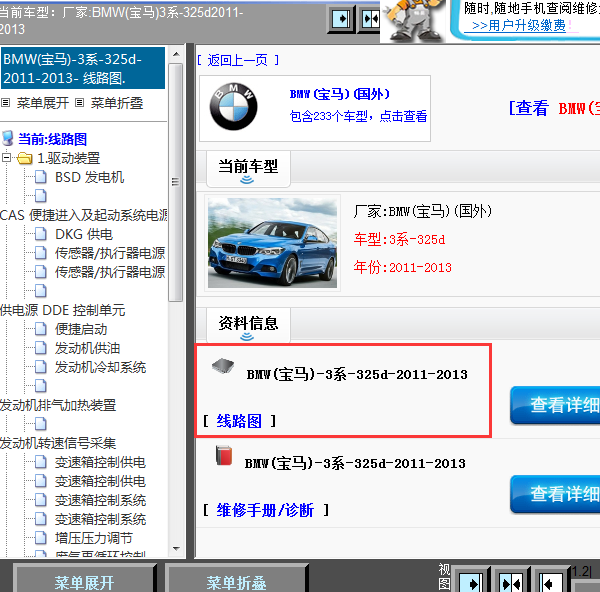600x592 pixels.
Task: Click the sidebar vertical scrollbar thumb
Action: (x=176, y=183)
